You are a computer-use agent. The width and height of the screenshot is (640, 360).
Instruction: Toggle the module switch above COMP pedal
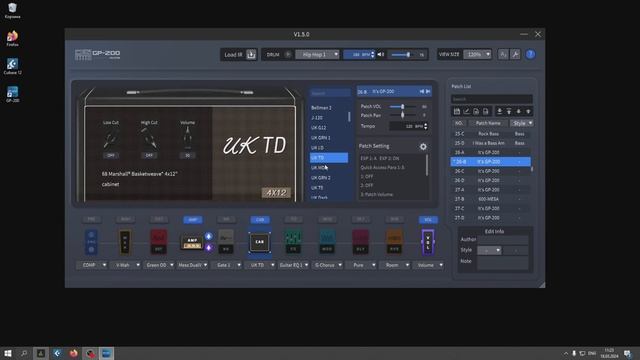[x=91, y=220]
